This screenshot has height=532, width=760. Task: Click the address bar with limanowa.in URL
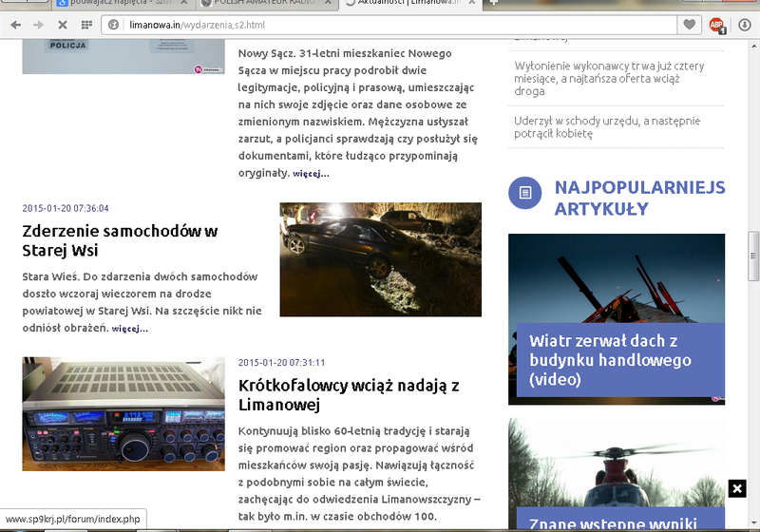[x=389, y=25]
